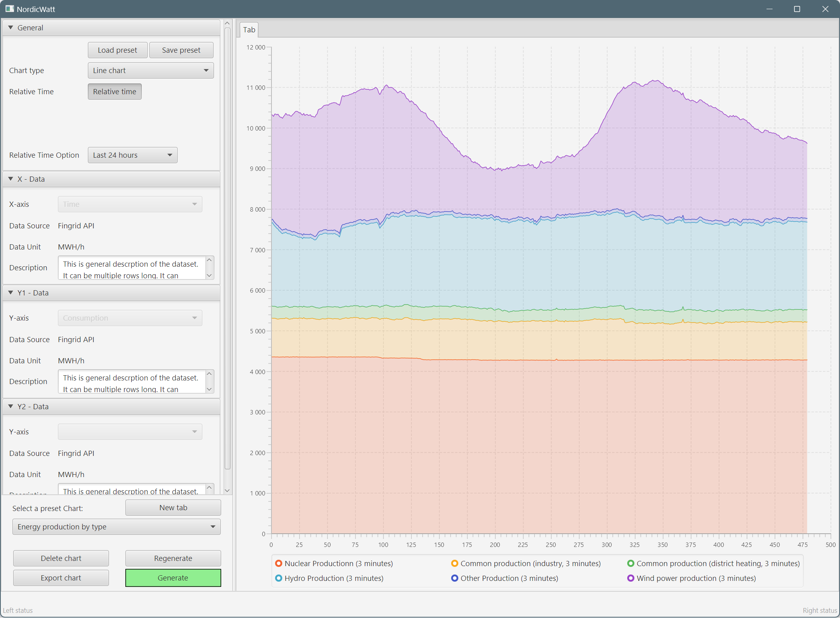
Task: Click district heating legend marker
Action: click(631, 563)
